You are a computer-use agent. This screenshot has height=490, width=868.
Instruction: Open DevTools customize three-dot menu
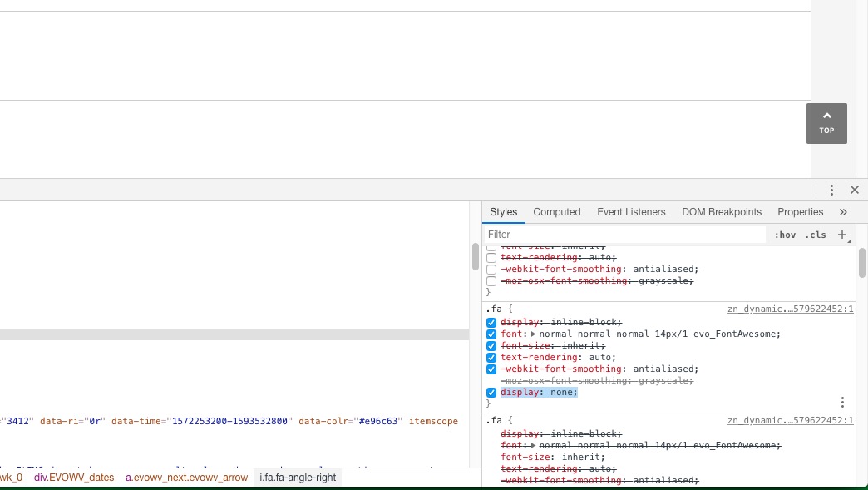(831, 190)
